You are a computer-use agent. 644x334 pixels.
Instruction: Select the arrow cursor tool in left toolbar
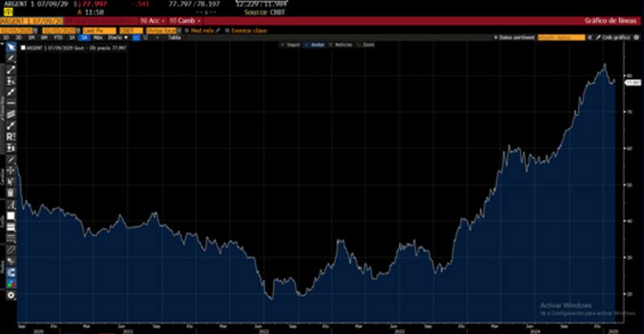click(11, 47)
